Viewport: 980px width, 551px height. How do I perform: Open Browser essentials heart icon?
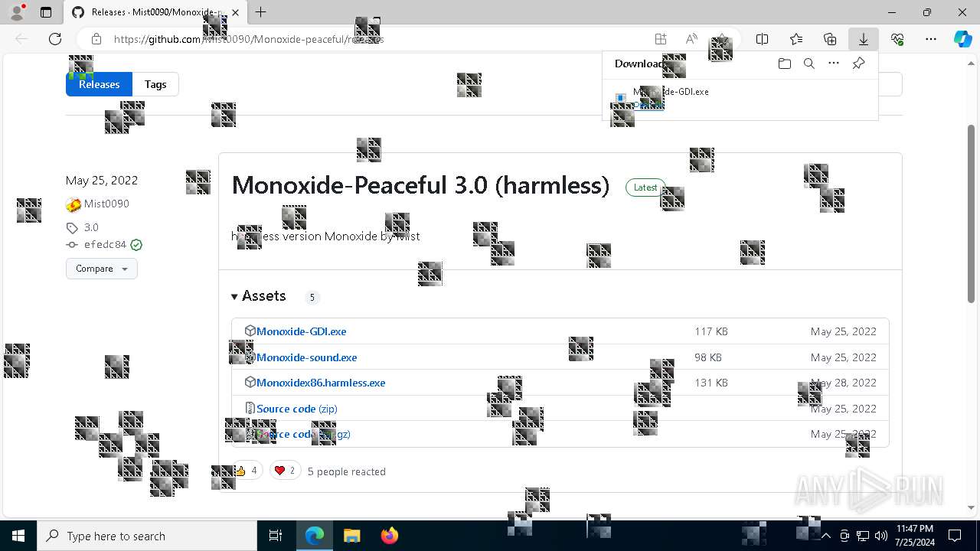coord(897,39)
